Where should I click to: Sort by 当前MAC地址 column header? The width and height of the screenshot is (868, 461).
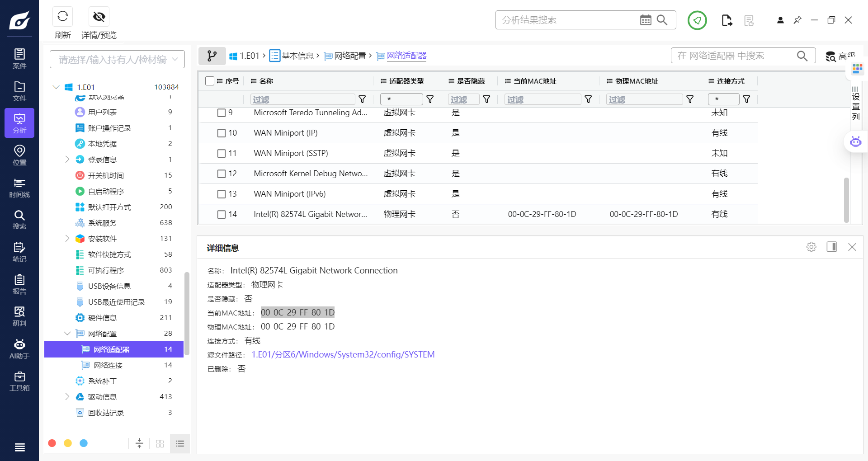(535, 81)
